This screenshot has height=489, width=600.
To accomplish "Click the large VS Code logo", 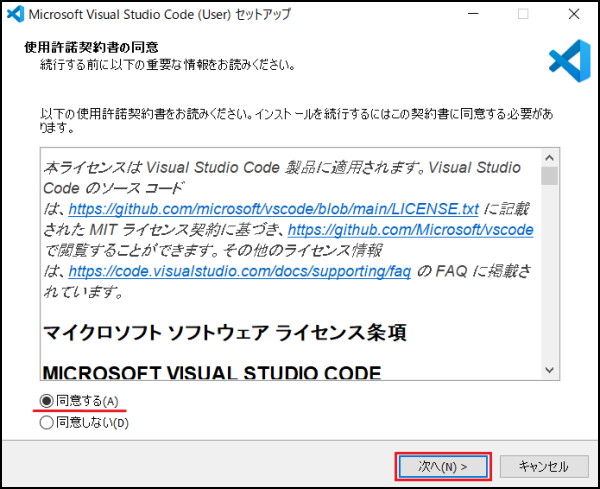I will pos(570,61).
